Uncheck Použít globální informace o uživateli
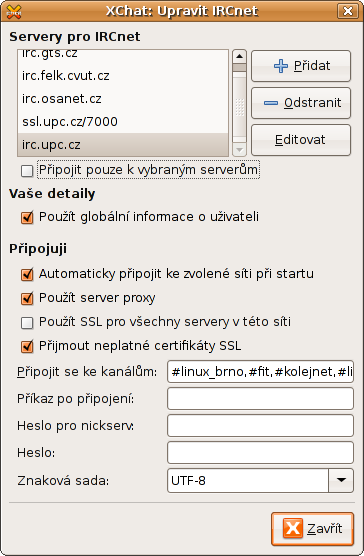This screenshot has width=364, height=556. pos(27,217)
